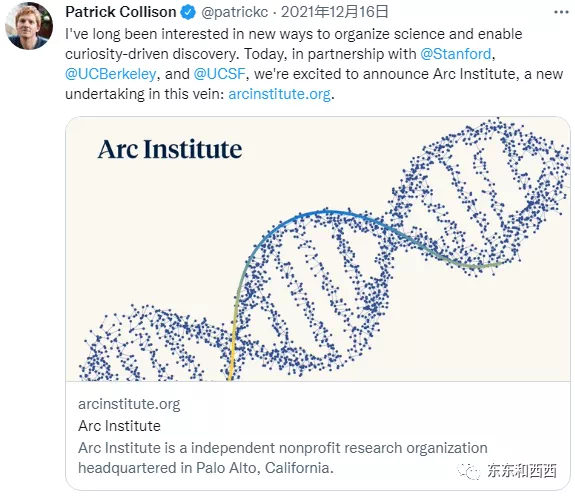Click the blue verified badge icon

(188, 12)
